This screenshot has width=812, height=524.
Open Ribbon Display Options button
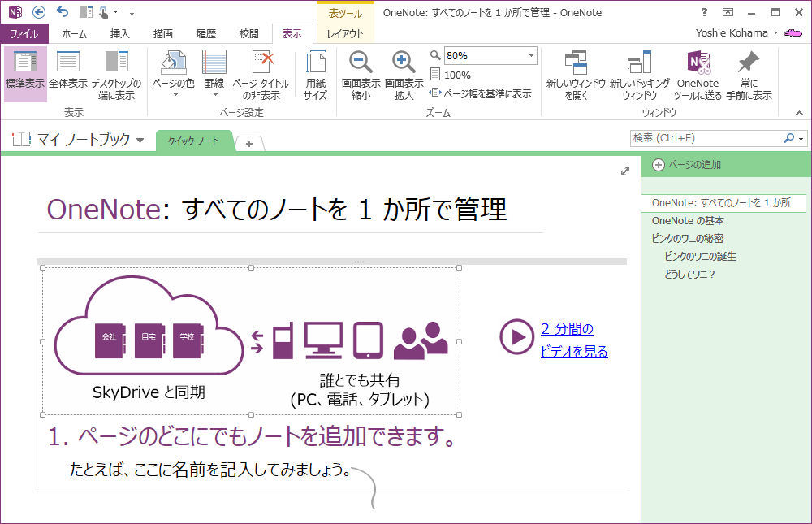728,12
